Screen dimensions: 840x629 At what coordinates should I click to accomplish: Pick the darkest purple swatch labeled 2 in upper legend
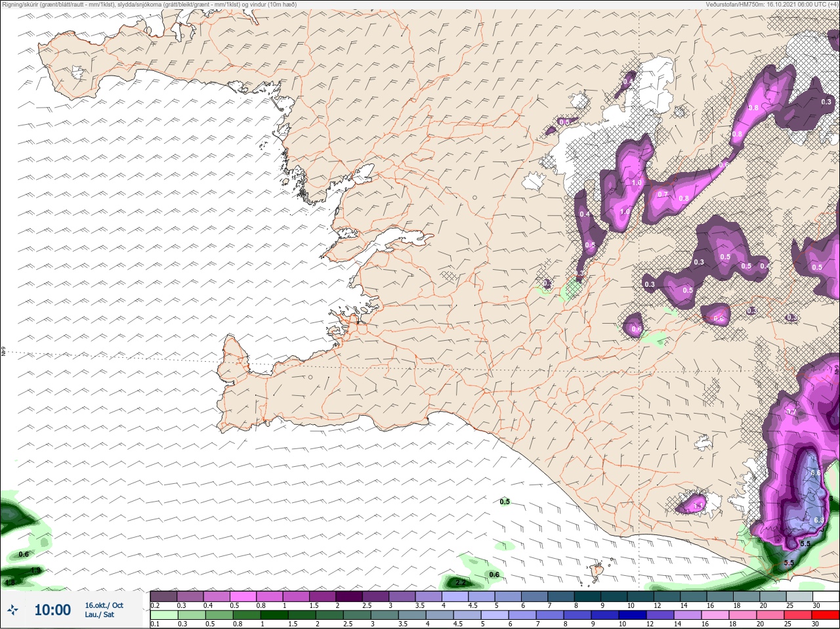pos(350,596)
